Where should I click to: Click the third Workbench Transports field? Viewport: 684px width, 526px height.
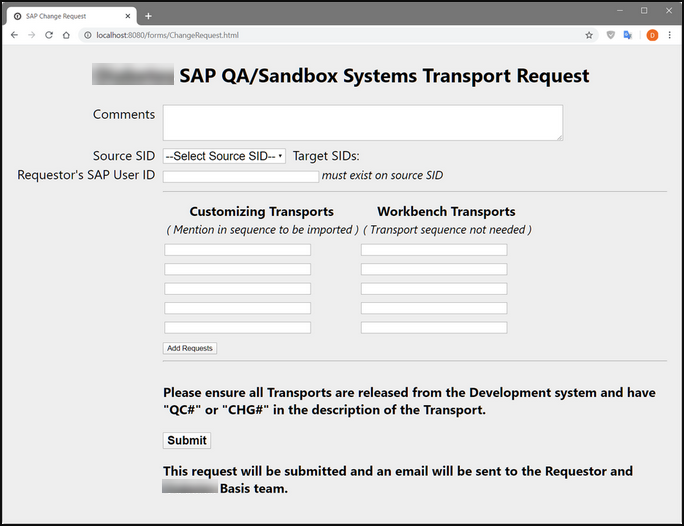[434, 289]
